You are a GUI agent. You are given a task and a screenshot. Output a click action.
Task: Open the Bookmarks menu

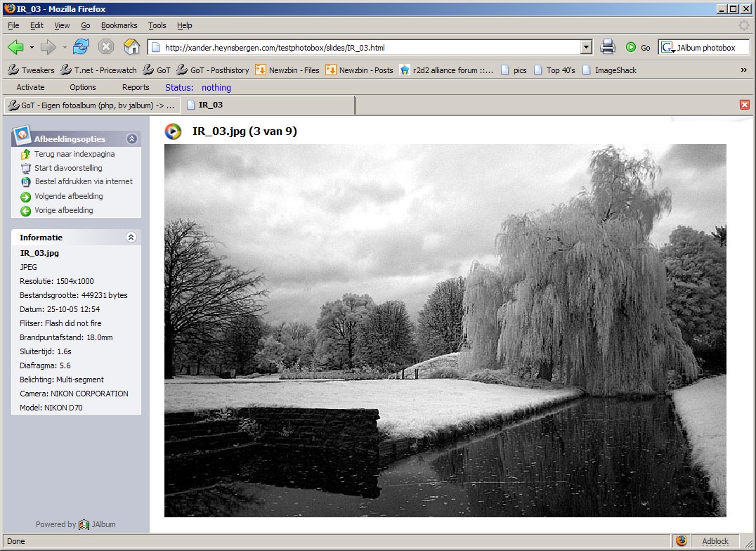pos(119,25)
